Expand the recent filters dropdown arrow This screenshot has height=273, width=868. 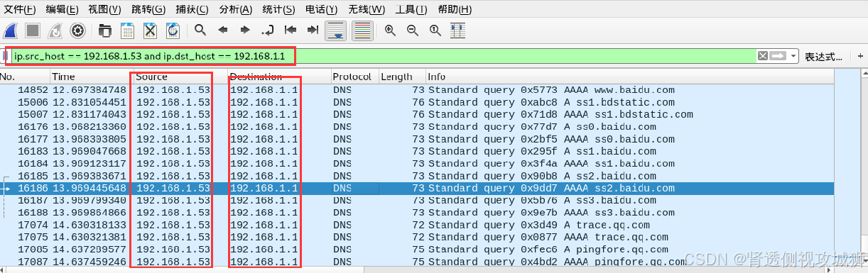click(x=793, y=56)
